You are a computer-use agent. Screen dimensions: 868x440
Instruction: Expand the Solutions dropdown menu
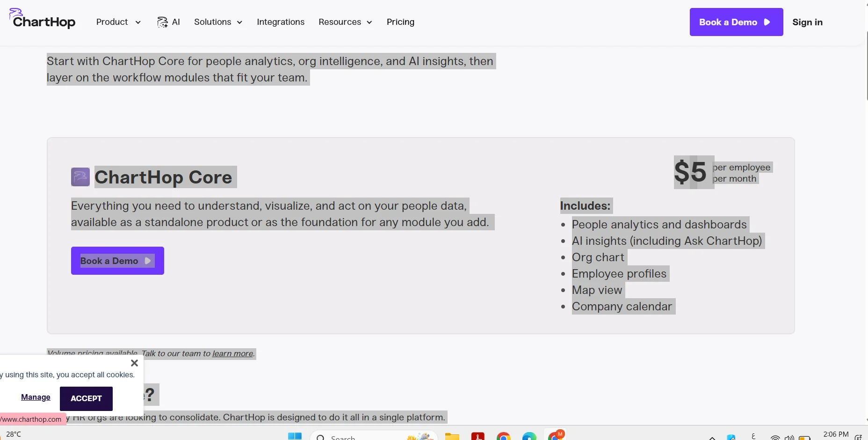tap(218, 22)
